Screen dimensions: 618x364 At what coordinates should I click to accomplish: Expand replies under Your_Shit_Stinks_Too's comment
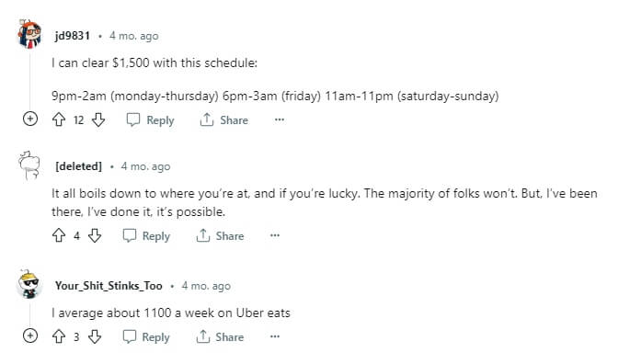(30, 336)
